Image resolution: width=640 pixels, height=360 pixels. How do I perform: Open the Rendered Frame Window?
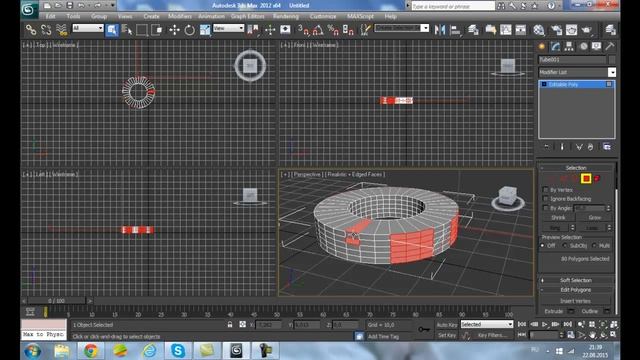(571, 30)
